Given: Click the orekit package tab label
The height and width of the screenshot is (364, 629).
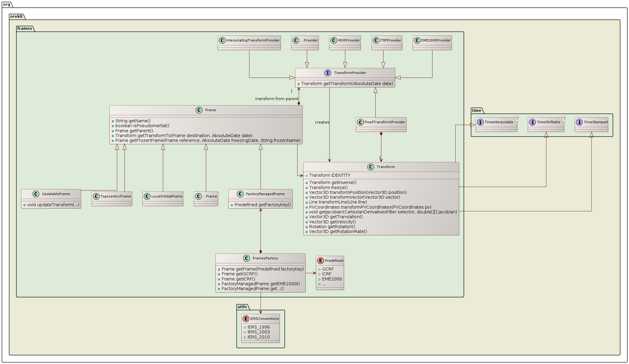Looking at the screenshot, I should tap(17, 17).
